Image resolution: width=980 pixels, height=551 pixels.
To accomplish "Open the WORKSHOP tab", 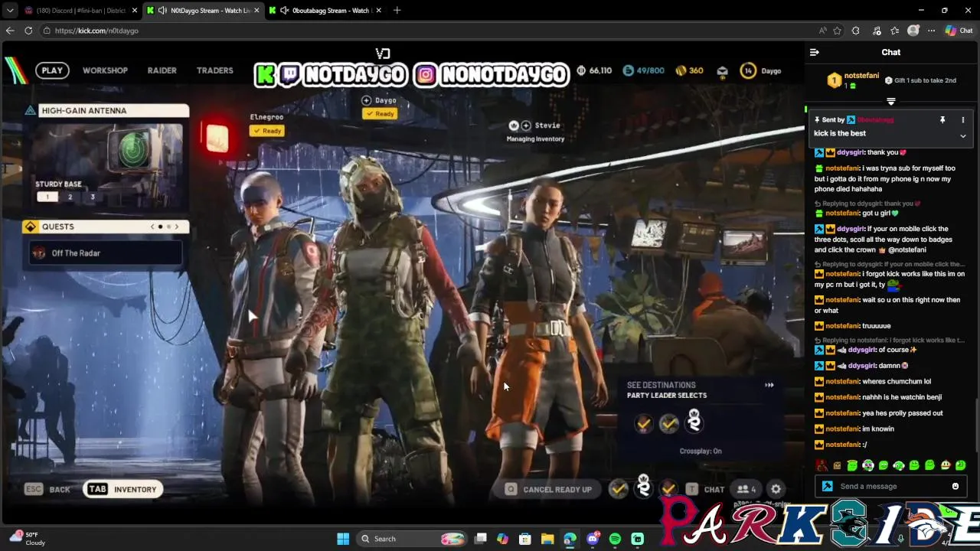I will click(x=105, y=70).
